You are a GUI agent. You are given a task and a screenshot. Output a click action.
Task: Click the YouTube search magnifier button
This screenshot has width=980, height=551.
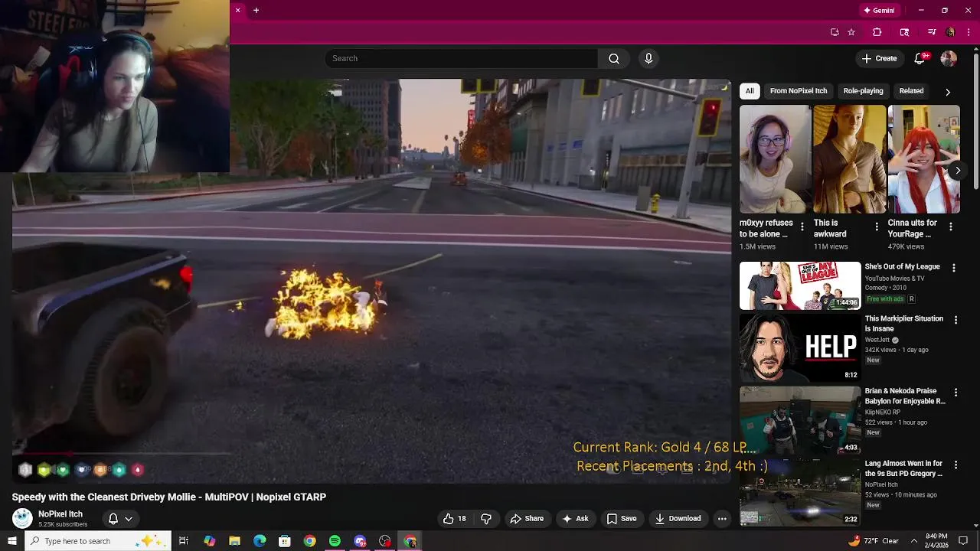(x=614, y=59)
